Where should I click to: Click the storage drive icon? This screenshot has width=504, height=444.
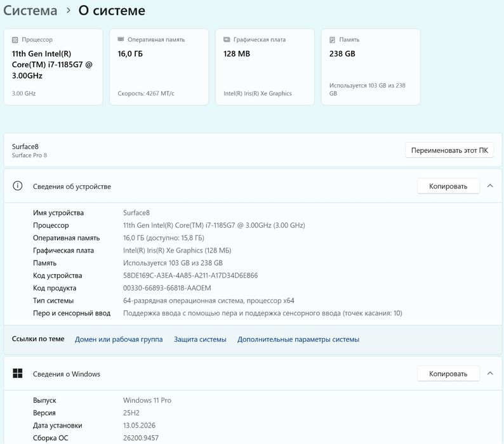333,40
